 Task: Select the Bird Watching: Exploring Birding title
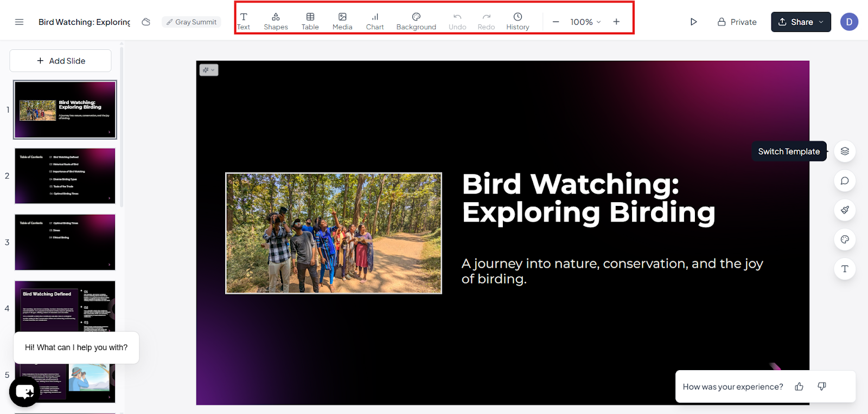tap(589, 198)
